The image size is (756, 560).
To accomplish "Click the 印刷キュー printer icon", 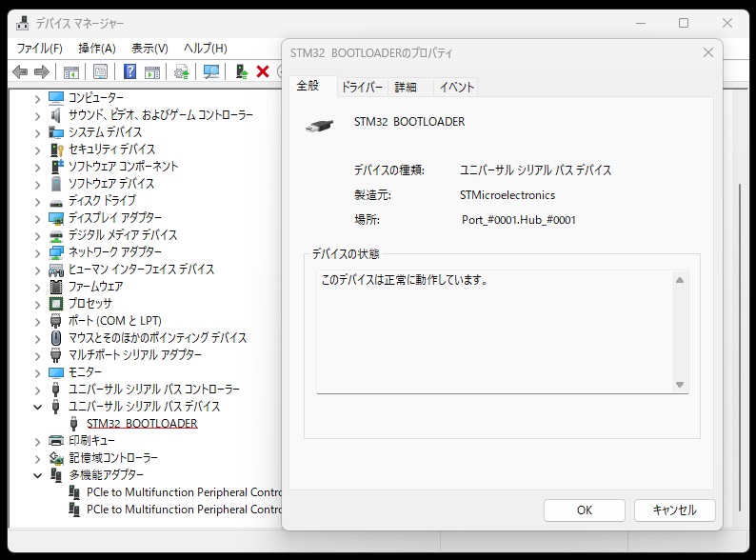I will point(56,440).
